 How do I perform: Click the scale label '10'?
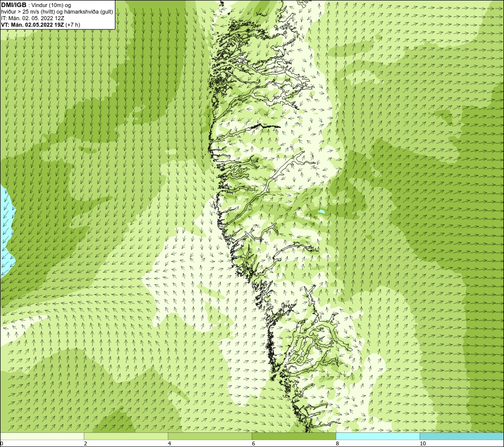click(423, 443)
